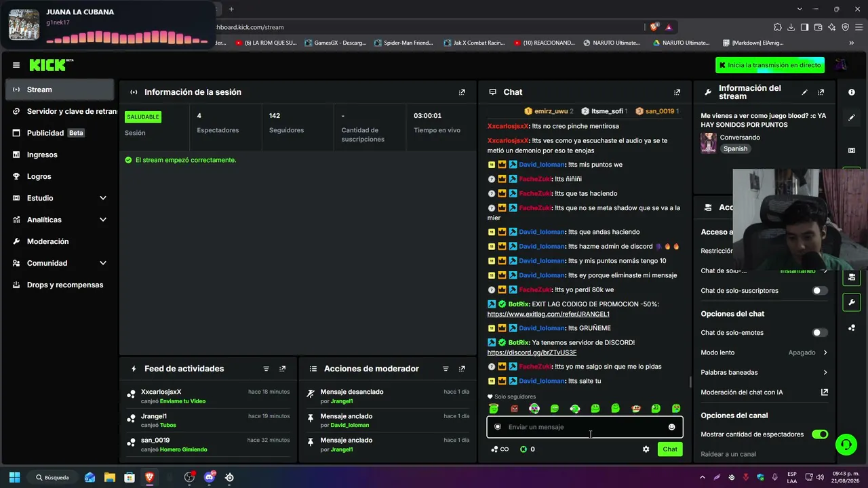Expand the Comunidad sidebar section

pos(103,263)
